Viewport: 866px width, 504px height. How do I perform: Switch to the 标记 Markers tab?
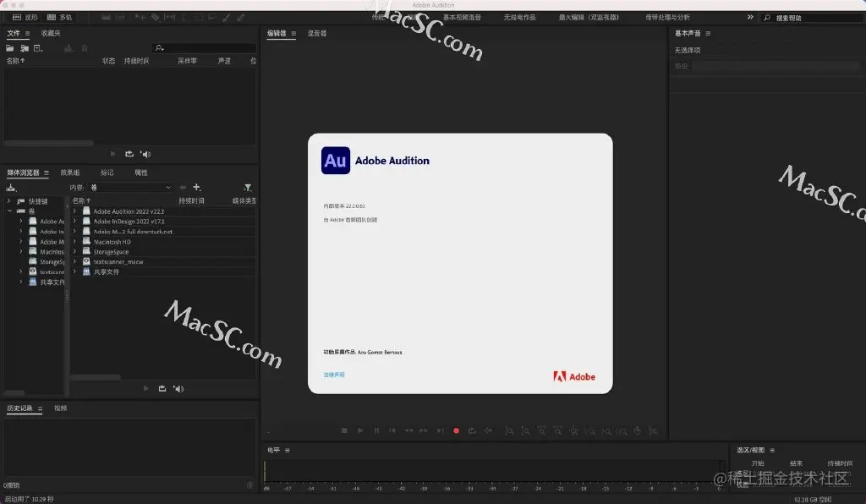(x=107, y=173)
